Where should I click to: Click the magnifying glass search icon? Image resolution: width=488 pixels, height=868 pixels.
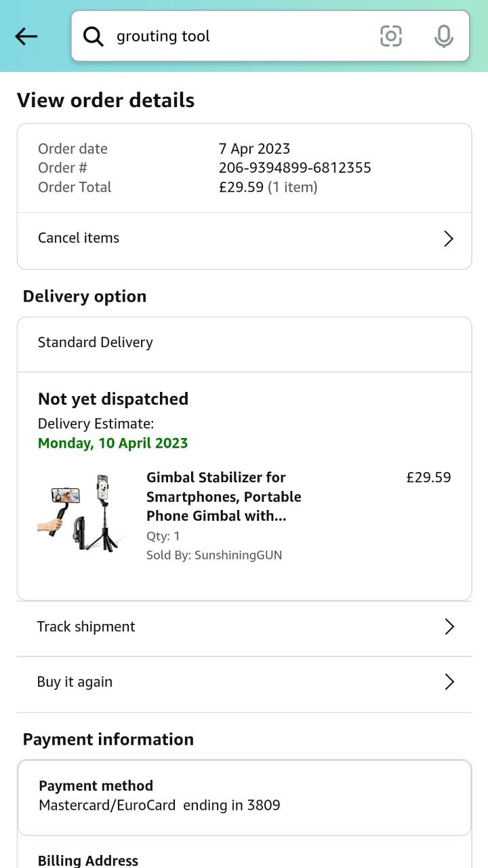click(94, 37)
